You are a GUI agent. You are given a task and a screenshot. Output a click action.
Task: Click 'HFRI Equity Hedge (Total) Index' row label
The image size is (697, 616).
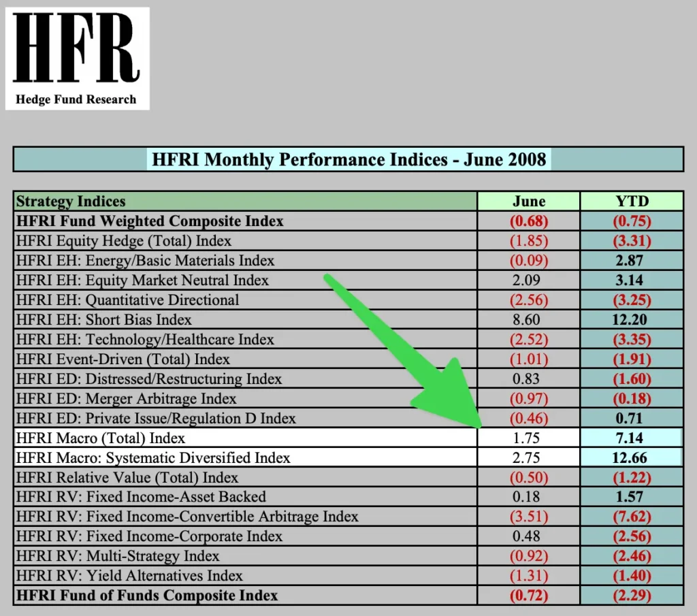124,241
